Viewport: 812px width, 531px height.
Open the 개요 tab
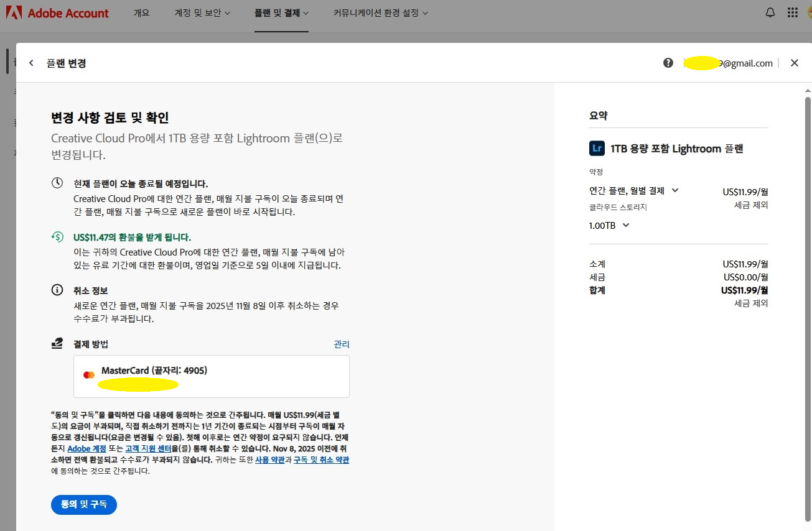[142, 12]
